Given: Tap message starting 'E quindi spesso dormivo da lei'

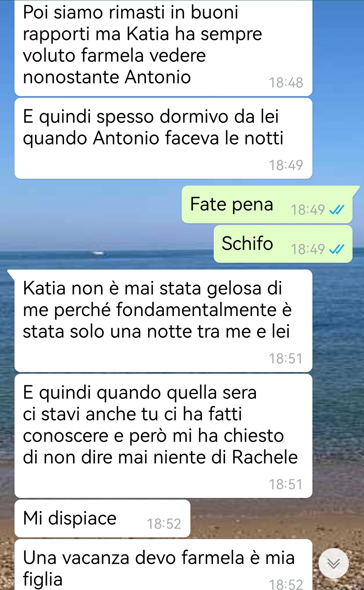Looking at the screenshot, I should pos(163,138).
